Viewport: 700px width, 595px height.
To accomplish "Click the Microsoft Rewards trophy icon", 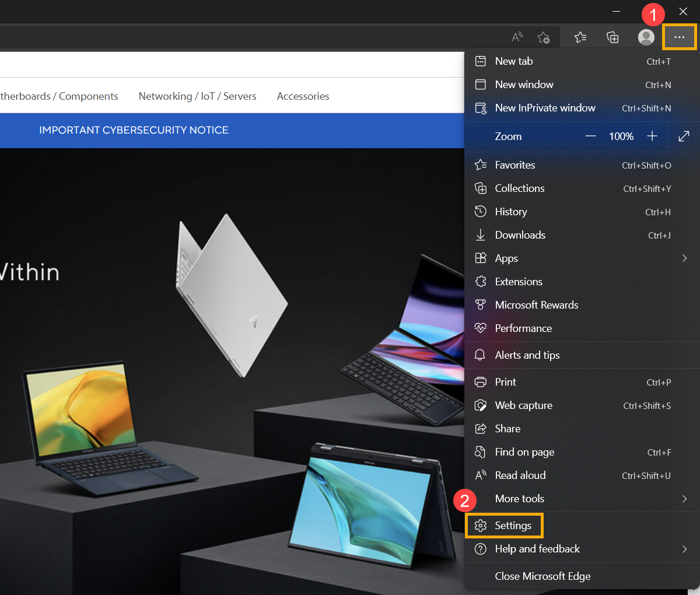I will point(481,305).
